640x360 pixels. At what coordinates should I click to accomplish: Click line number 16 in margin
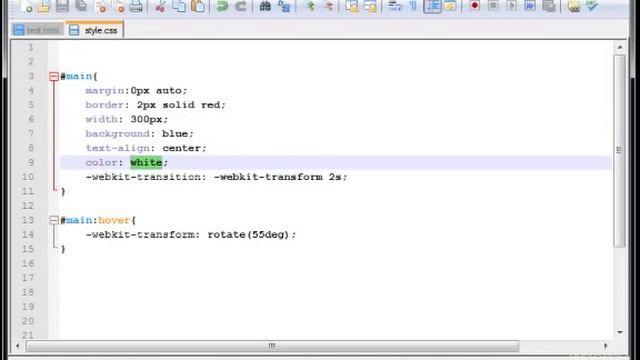[28, 264]
